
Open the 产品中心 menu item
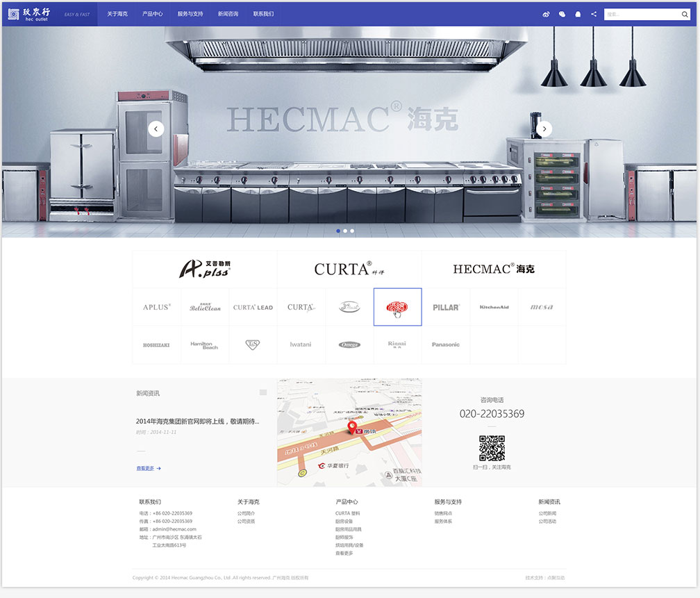[153, 14]
